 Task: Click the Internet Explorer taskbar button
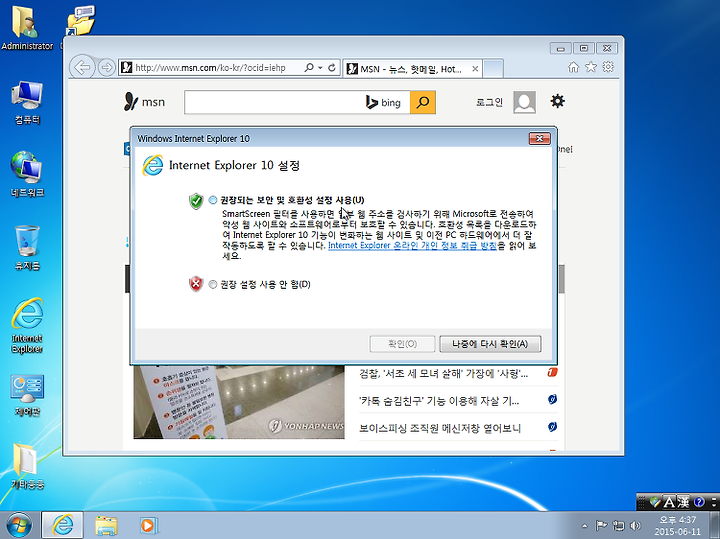pyautogui.click(x=62, y=525)
